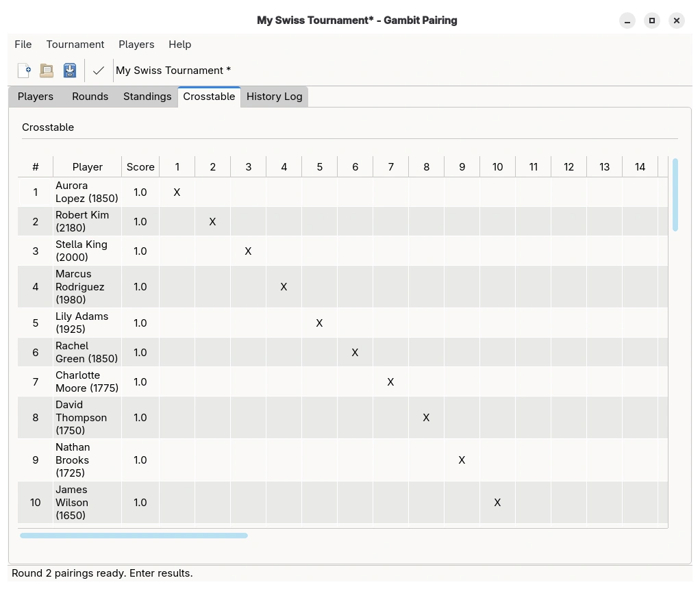Image resolution: width=700 pixels, height=589 pixels.
Task: Select the David Thompson (1750) player cell
Action: [x=87, y=418]
